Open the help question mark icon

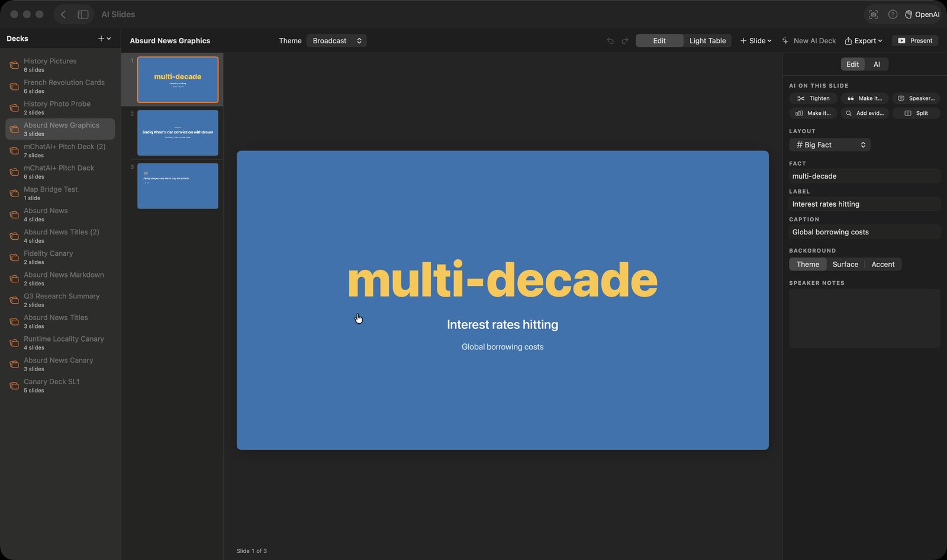click(x=893, y=14)
